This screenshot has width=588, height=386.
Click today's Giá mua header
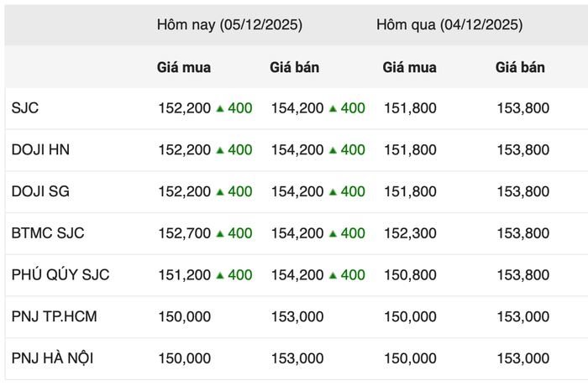[x=184, y=67]
